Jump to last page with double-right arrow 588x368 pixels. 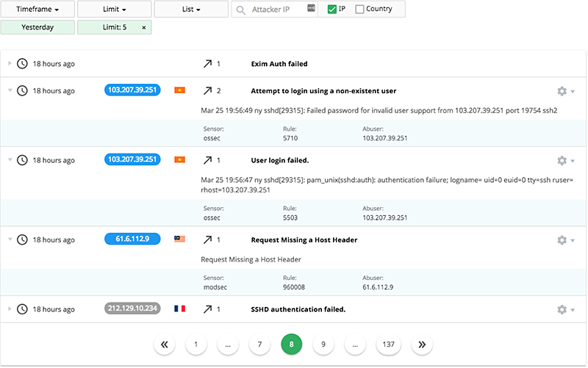click(422, 344)
